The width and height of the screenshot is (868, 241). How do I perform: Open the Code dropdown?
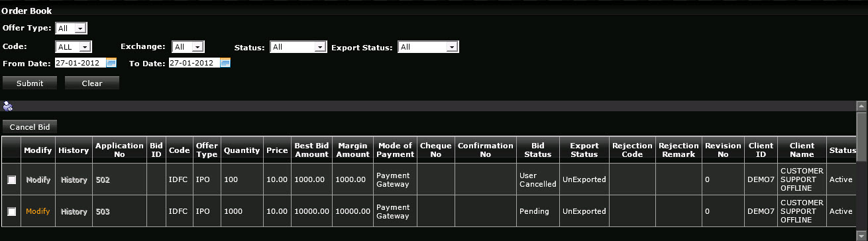pos(74,47)
